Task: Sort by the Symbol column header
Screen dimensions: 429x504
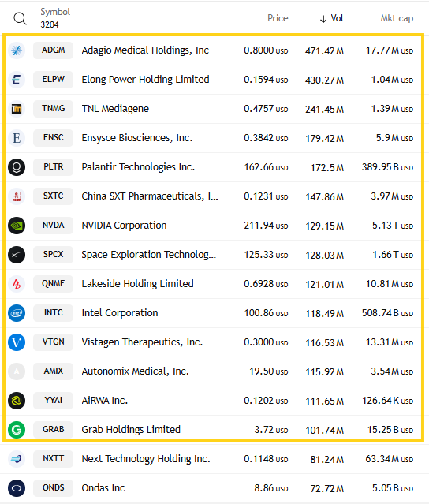Action: click(55, 12)
